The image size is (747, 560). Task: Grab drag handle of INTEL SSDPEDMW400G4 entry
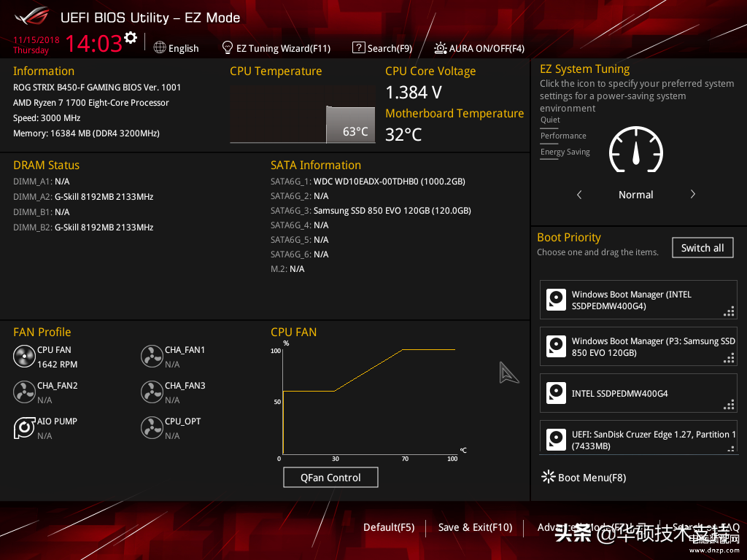pos(729,405)
